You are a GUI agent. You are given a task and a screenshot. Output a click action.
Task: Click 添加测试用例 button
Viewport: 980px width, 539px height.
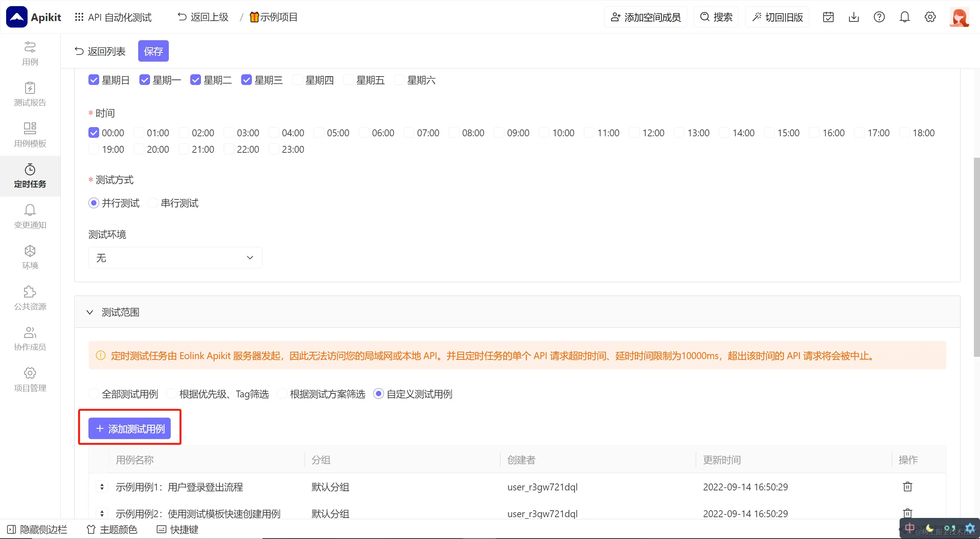(x=129, y=428)
